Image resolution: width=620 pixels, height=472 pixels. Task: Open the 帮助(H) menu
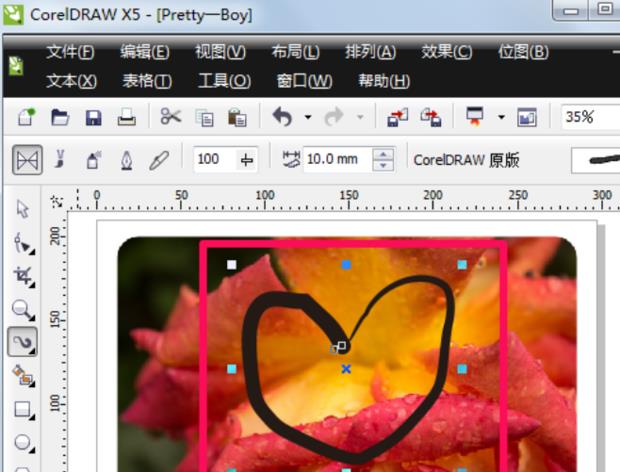tap(384, 81)
